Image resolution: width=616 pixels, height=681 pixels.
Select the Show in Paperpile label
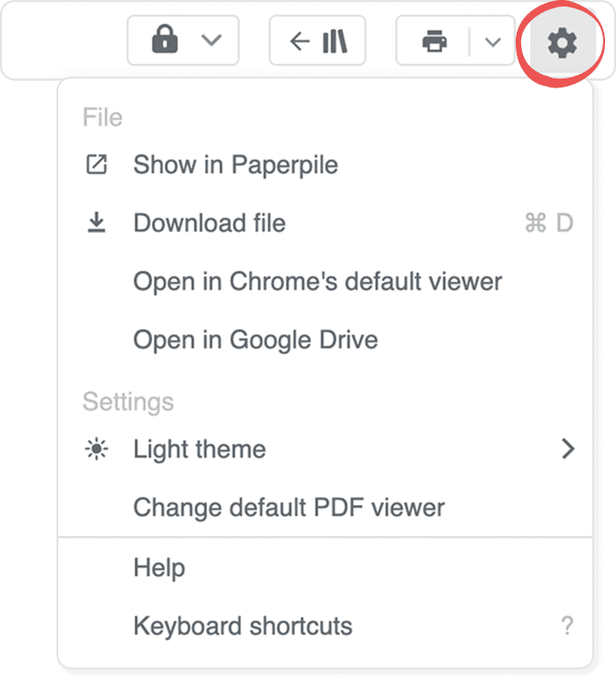[235, 165]
